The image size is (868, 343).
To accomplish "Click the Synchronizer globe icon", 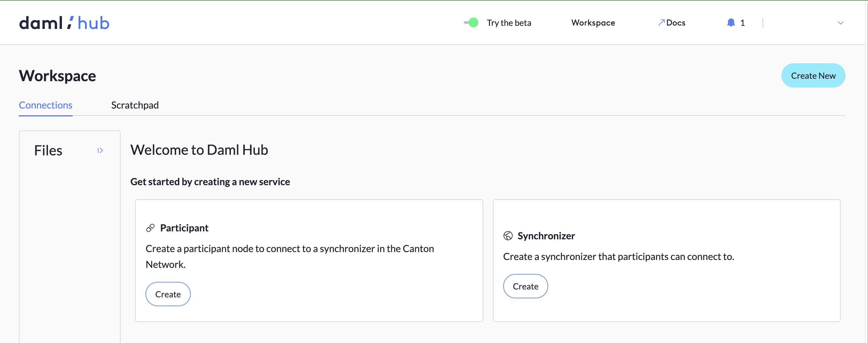I will 507,236.
